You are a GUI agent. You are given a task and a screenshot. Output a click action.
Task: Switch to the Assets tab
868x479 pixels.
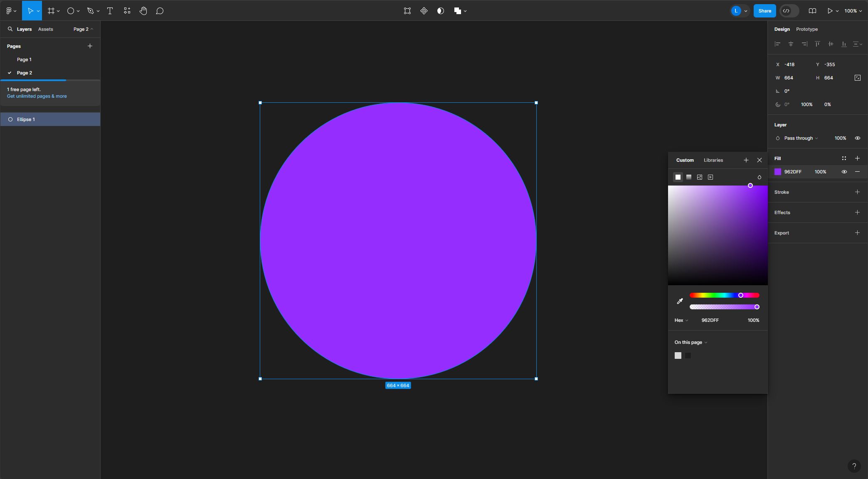pyautogui.click(x=45, y=29)
